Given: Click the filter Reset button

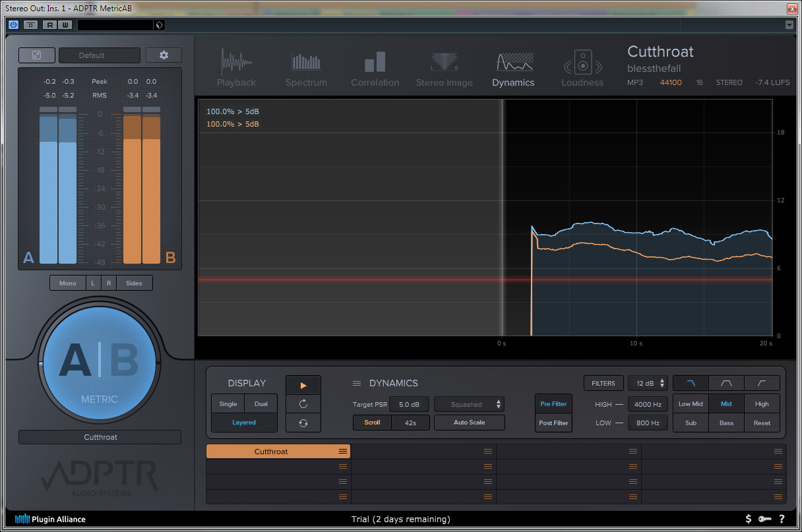Looking at the screenshot, I should [x=762, y=423].
